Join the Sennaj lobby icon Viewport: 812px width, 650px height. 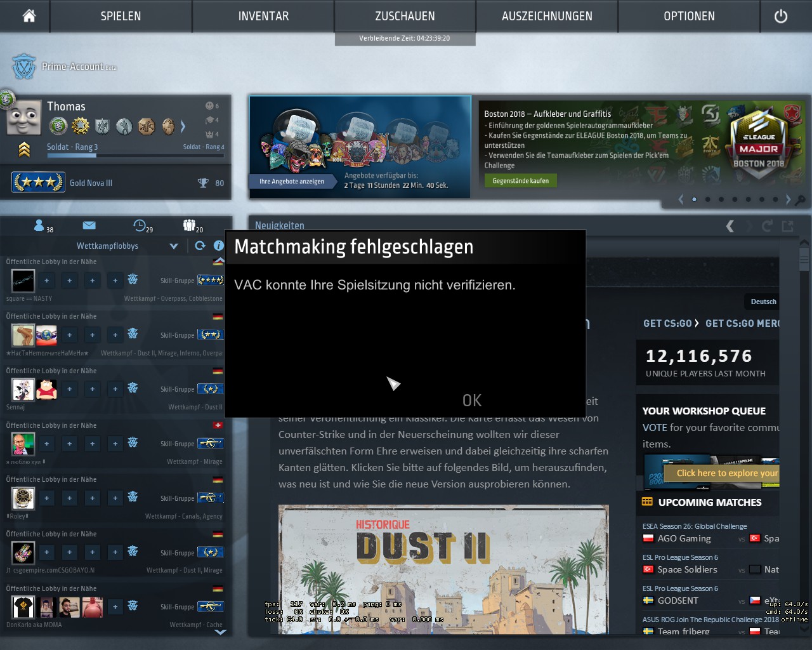[x=133, y=388]
